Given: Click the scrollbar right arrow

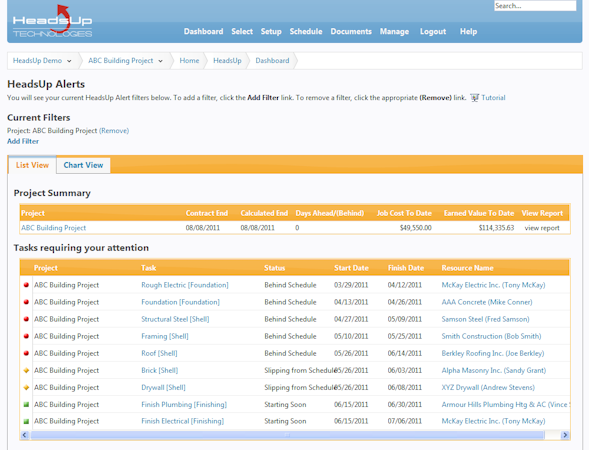Looking at the screenshot, I should (565, 435).
